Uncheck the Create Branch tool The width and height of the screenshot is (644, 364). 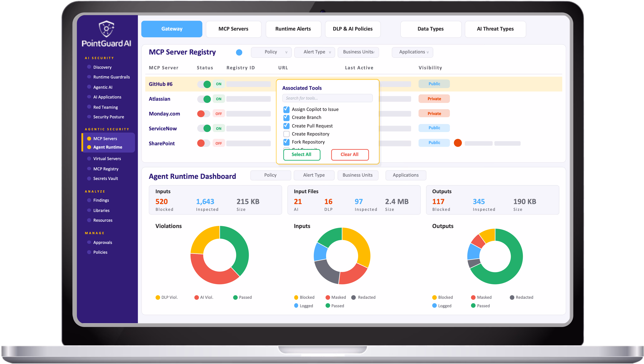coord(287,118)
